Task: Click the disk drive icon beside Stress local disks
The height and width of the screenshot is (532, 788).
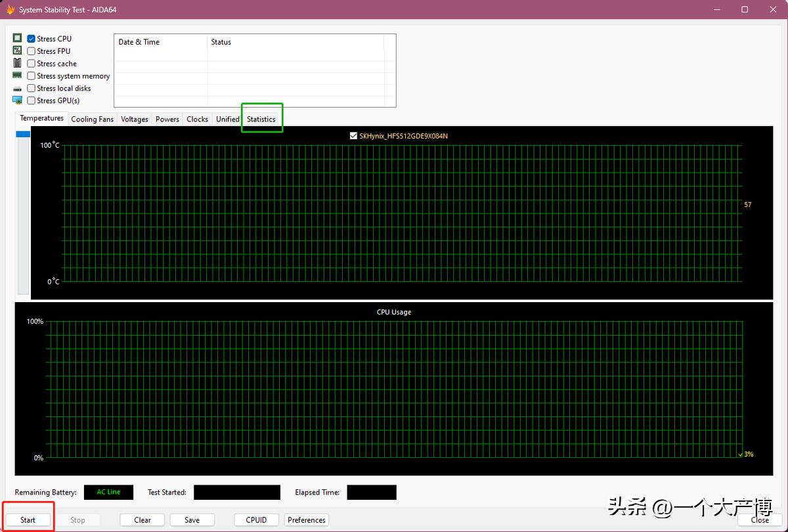Action: click(16, 88)
